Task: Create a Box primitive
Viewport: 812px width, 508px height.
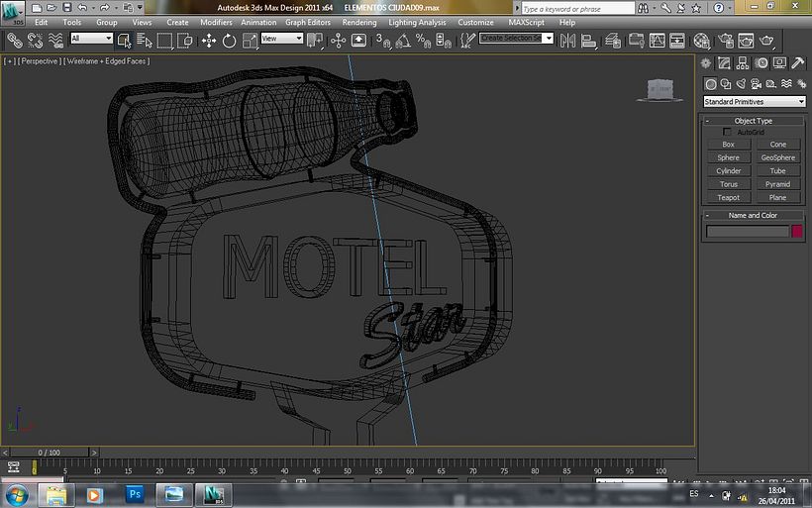Action: 728,145
